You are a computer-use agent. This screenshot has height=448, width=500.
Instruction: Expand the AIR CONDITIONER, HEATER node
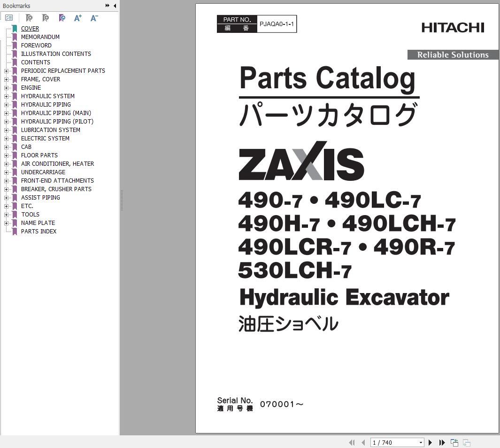(6, 164)
